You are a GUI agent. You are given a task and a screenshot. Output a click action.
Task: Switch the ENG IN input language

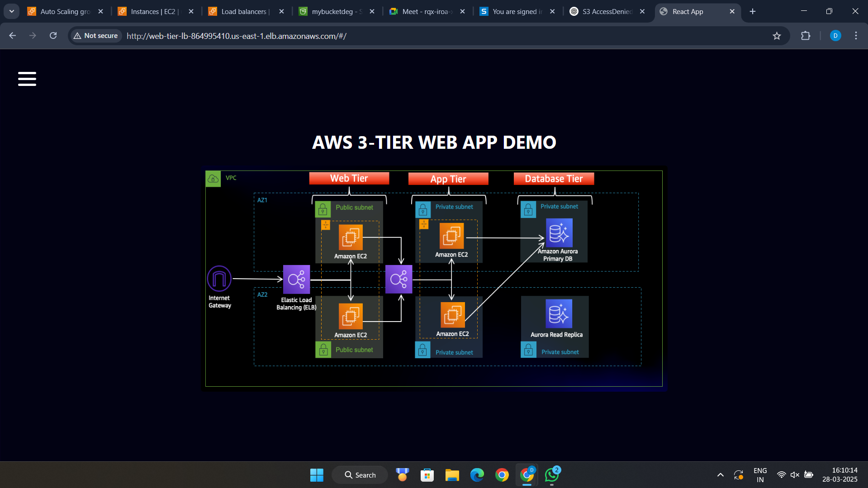click(760, 475)
